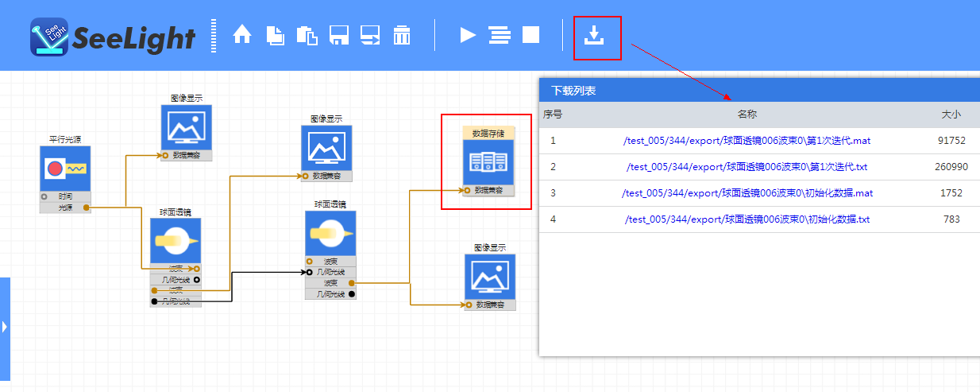Download the 第1次迭代.mat file link

point(747,141)
